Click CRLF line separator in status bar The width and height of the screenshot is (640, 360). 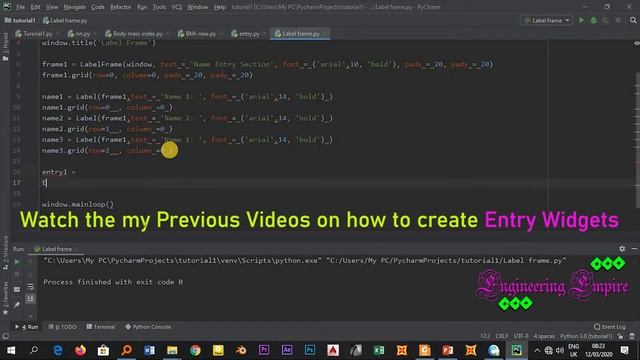coord(502,336)
